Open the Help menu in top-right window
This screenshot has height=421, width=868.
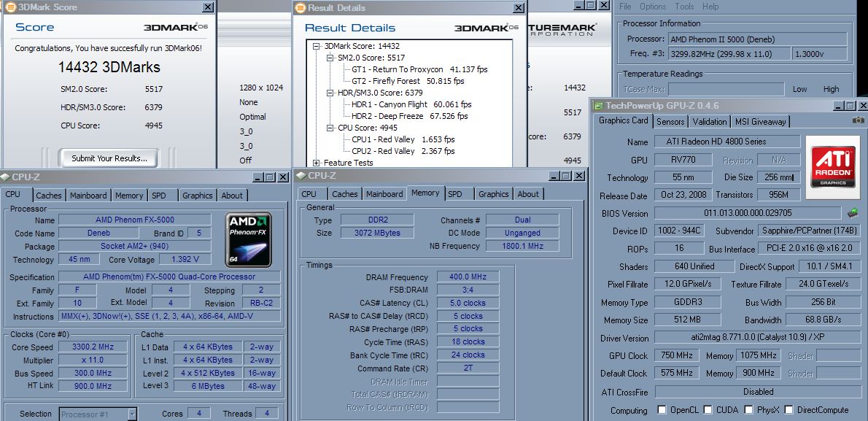tap(710, 7)
